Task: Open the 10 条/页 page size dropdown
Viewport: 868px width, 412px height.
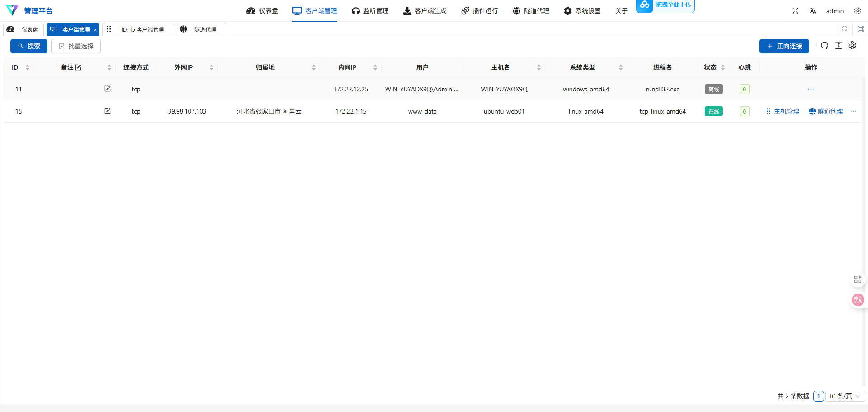Action: (x=844, y=396)
